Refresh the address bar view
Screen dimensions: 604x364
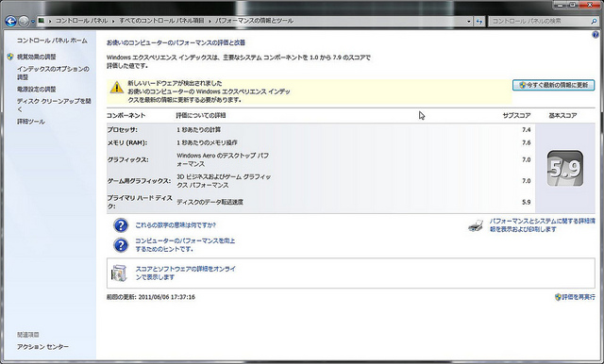pos(479,22)
